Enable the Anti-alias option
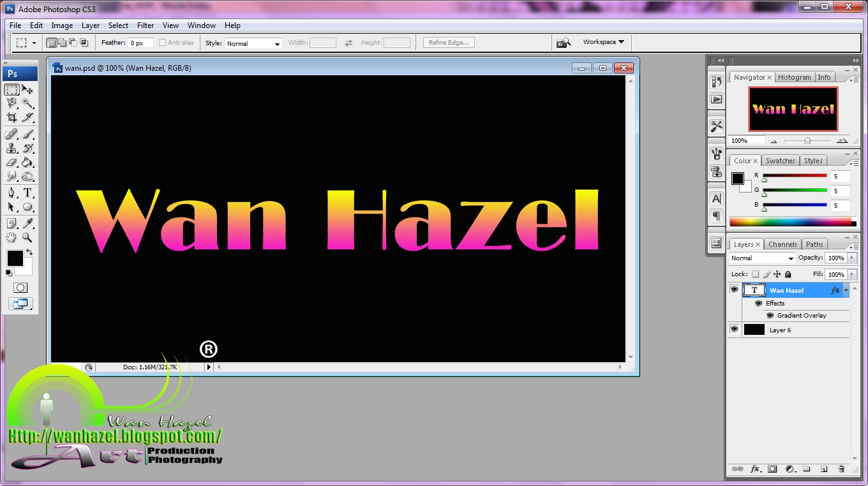This screenshot has width=868, height=486. pyautogui.click(x=163, y=42)
